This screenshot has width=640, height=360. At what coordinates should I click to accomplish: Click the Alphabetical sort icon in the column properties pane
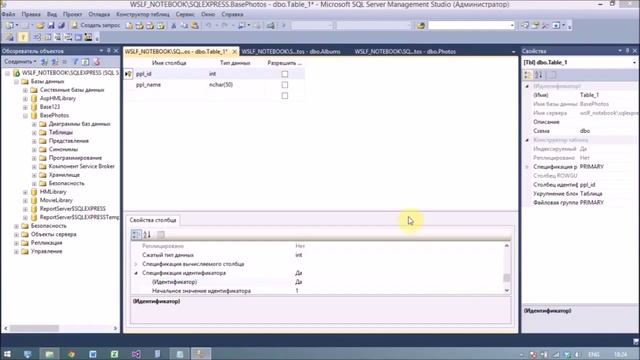147,234
